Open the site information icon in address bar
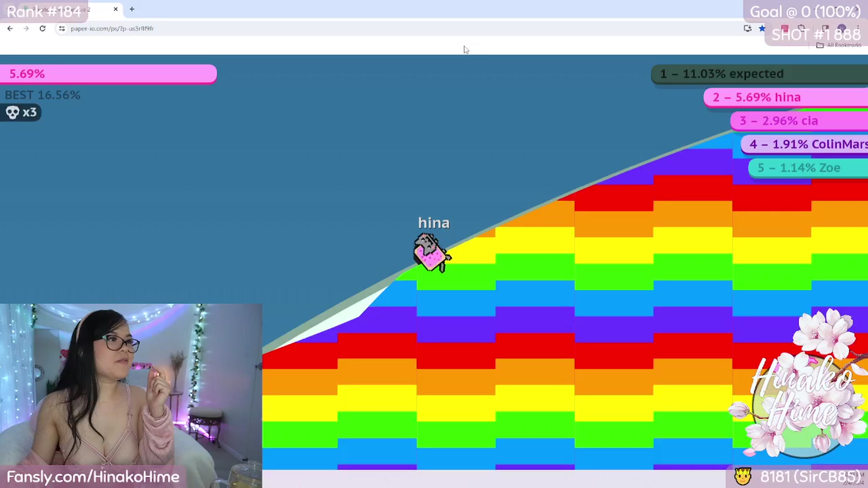Image resolution: width=868 pixels, height=488 pixels. click(x=62, y=28)
